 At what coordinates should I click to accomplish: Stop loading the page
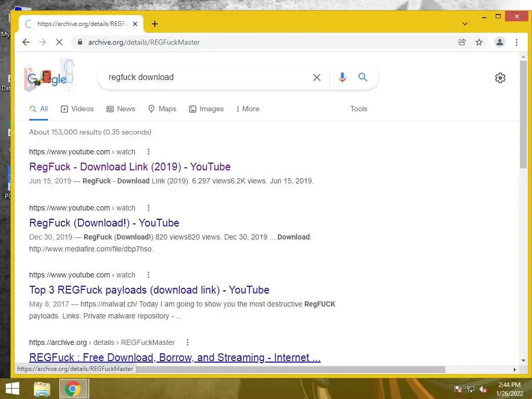click(x=59, y=42)
